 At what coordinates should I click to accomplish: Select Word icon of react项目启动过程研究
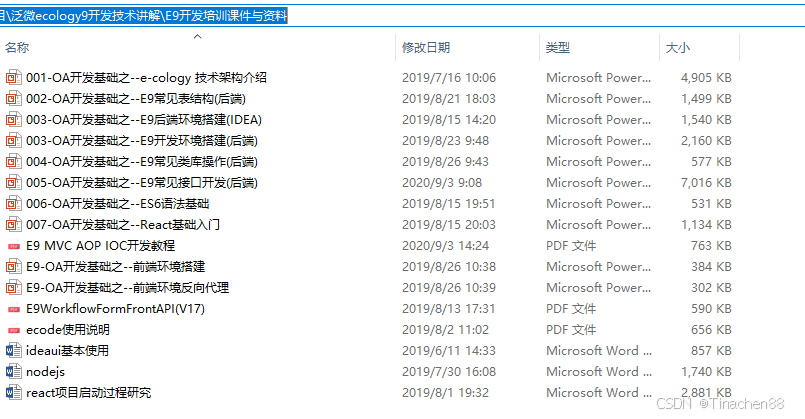pyautogui.click(x=13, y=392)
